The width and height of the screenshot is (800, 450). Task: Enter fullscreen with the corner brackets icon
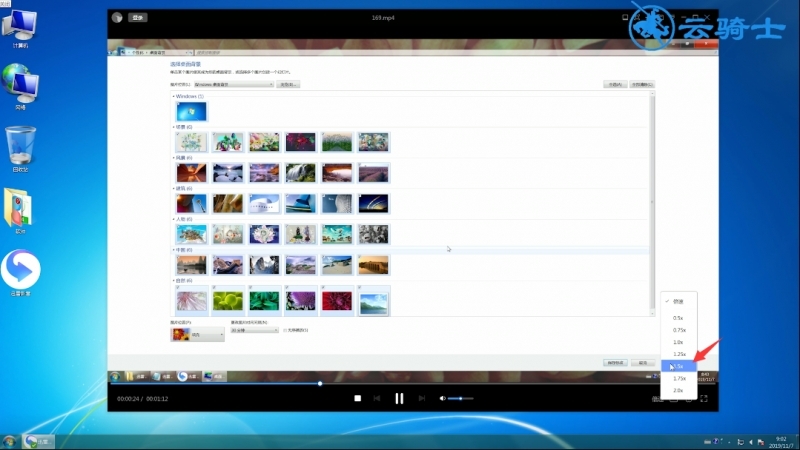704,398
